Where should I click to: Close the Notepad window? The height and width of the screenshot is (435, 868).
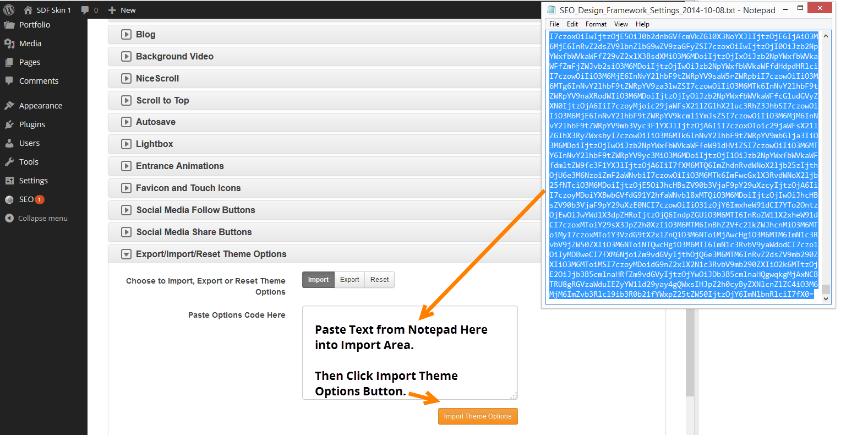(820, 8)
